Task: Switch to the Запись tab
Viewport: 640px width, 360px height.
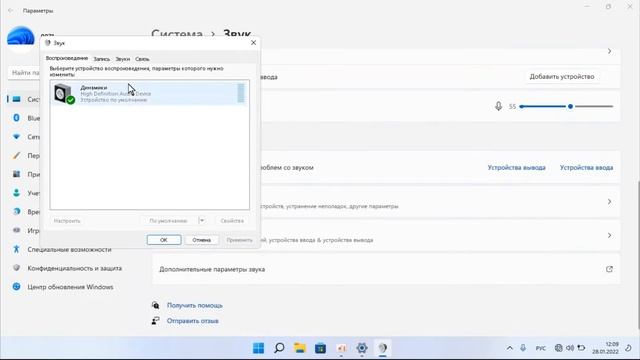Action: pyautogui.click(x=102, y=59)
